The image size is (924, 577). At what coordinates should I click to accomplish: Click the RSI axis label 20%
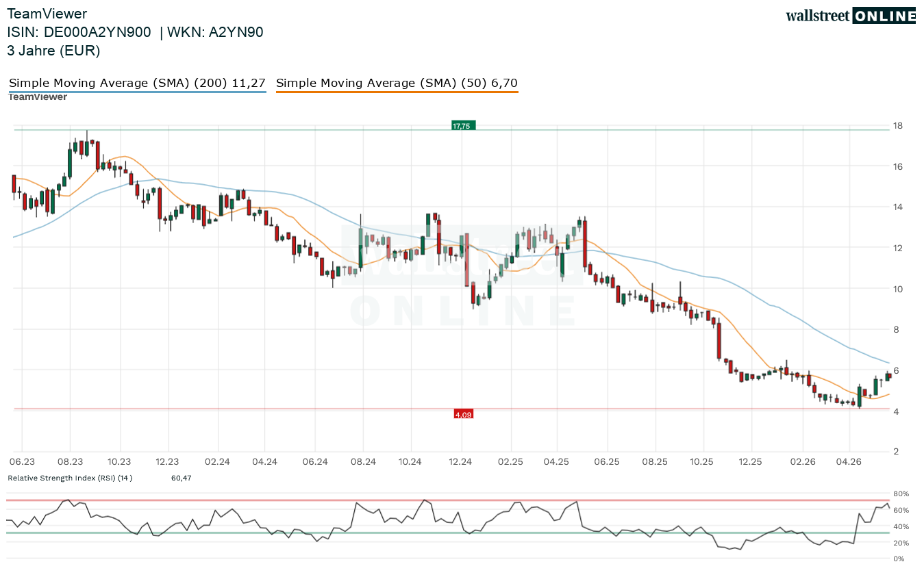[x=901, y=543]
